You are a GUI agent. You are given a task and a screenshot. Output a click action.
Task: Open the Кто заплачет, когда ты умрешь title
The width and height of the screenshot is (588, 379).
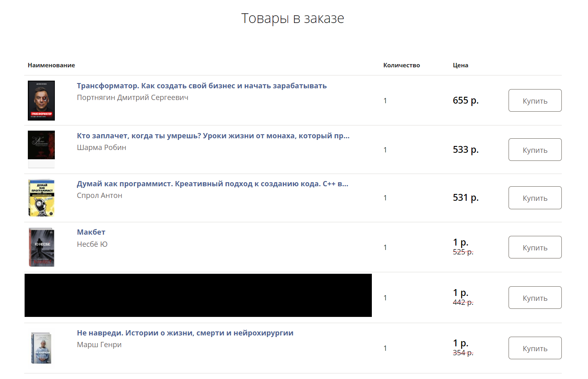(x=213, y=136)
